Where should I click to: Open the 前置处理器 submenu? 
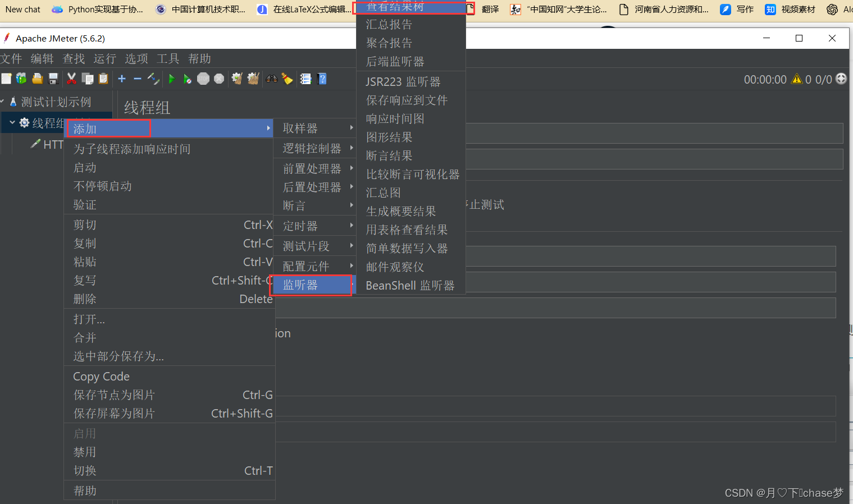tap(315, 169)
